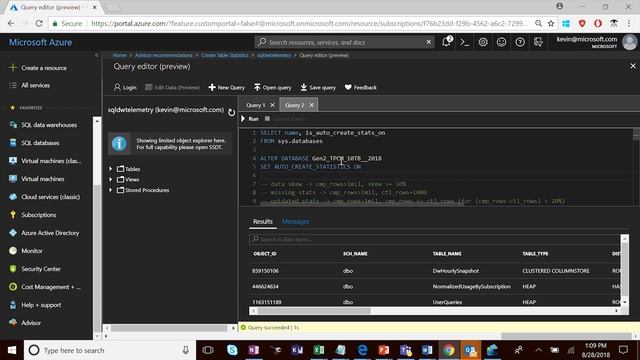Select the NormalizedUsageBySubscription cell
Image resolution: width=640 pixels, height=360 pixels.
pos(471,287)
